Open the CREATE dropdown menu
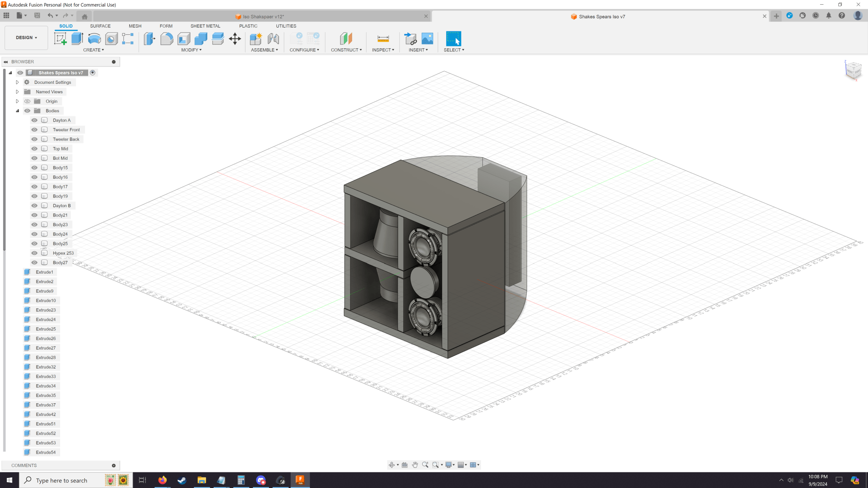The image size is (868, 488). [x=94, y=50]
